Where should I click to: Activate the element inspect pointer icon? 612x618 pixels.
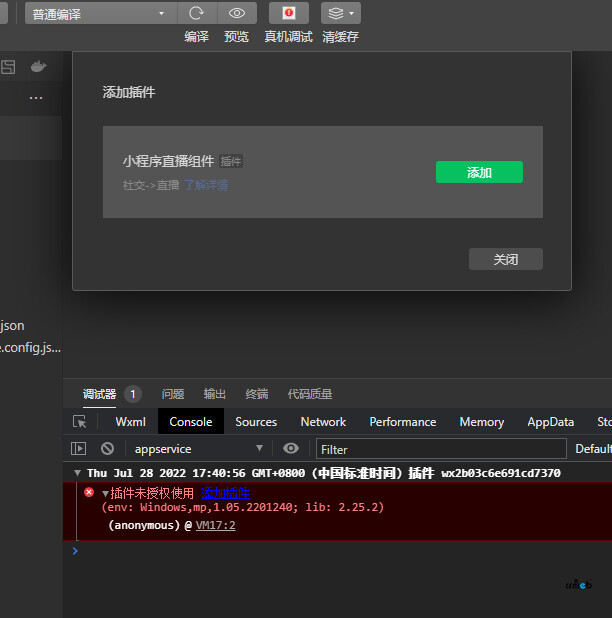[80, 422]
